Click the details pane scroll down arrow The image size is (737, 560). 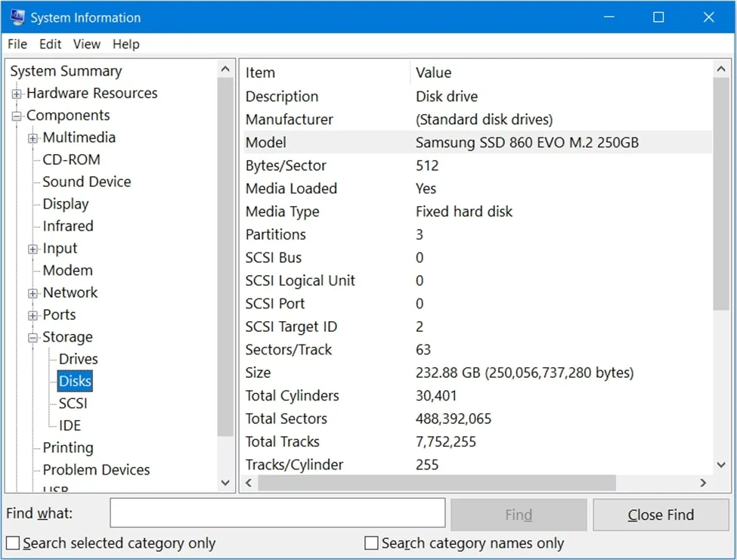point(721,465)
